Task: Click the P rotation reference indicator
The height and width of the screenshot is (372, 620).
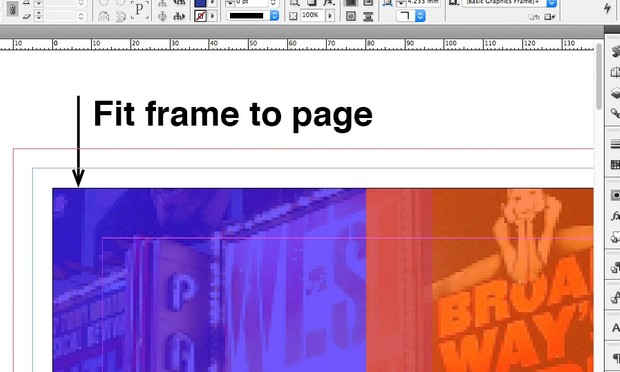Action: pos(139,10)
